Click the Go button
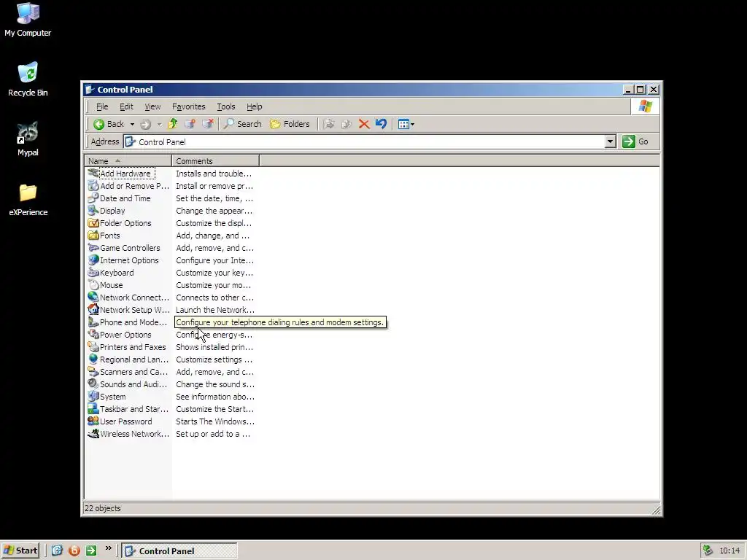Screen dimensions: 747x560 tap(635, 142)
